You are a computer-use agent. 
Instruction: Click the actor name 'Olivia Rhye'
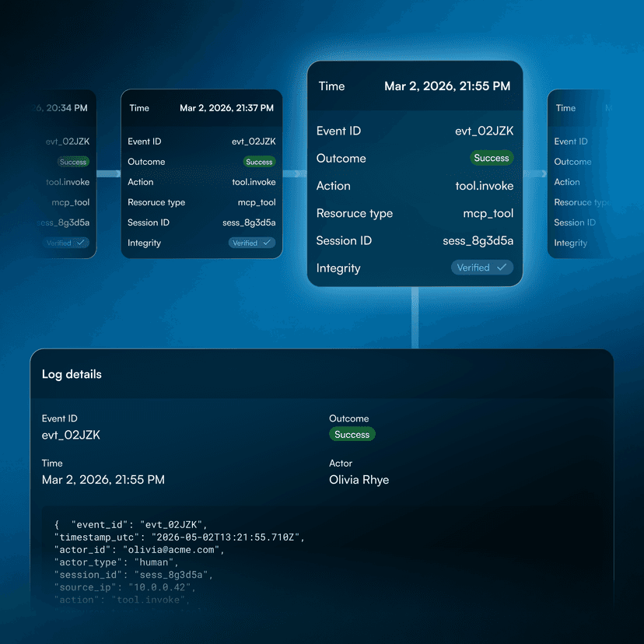pos(359,480)
